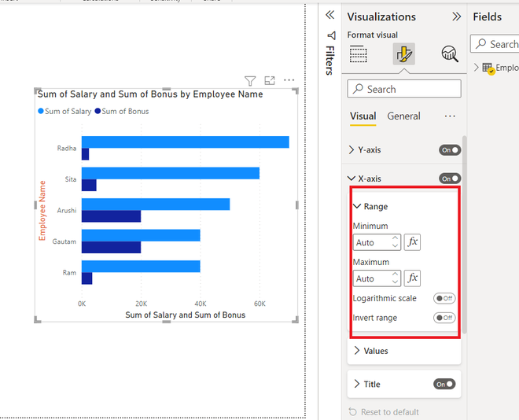
Task: Collapse the Range subsection
Action: pyautogui.click(x=357, y=206)
